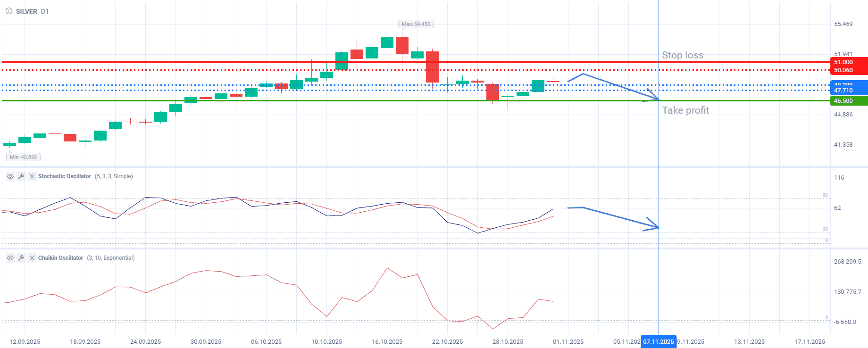Hide the Stochastic Oscillator via eye icon
The image size is (868, 348).
pos(10,176)
